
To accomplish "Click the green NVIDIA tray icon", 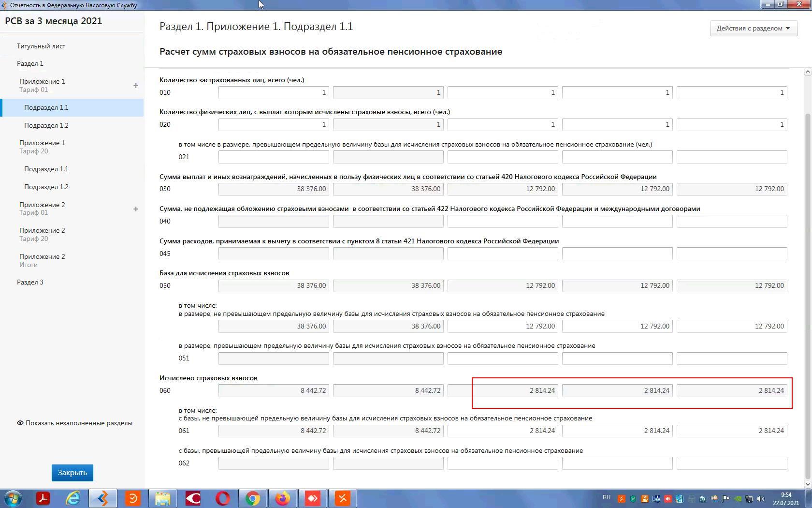I will (x=738, y=499).
